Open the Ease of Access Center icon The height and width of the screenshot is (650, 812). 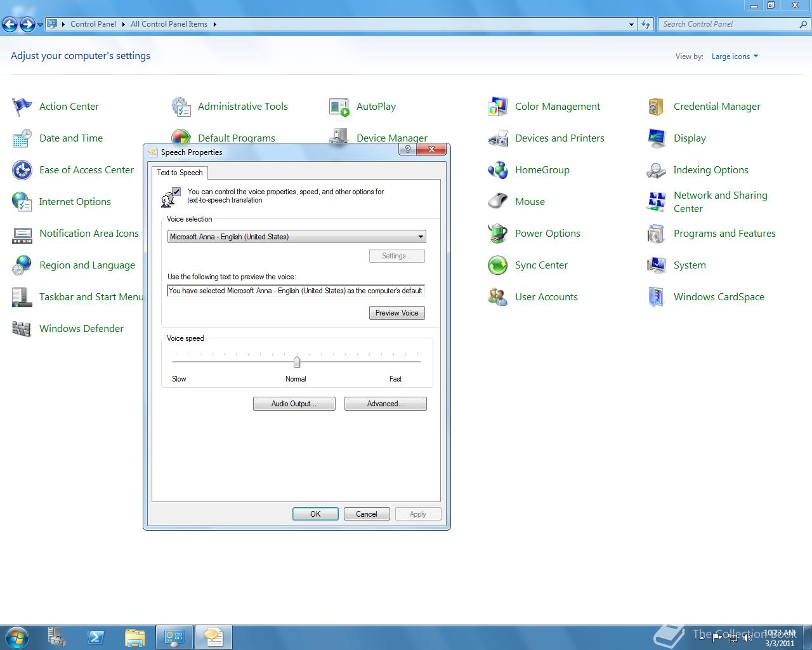[22, 170]
